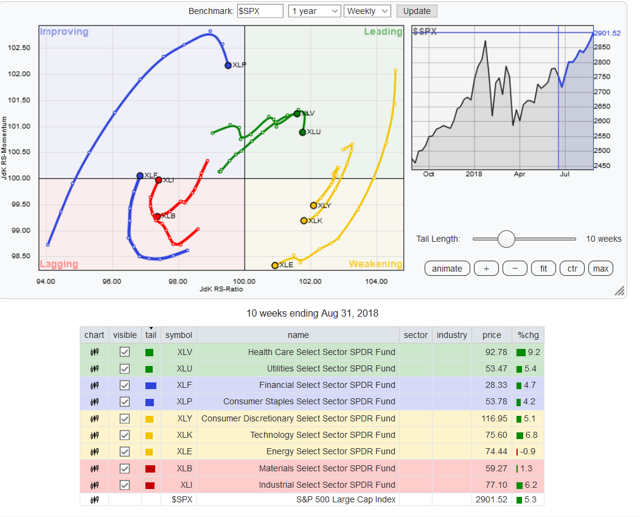Open chart icon for XLE row
The height and width of the screenshot is (517, 640).
click(x=94, y=452)
